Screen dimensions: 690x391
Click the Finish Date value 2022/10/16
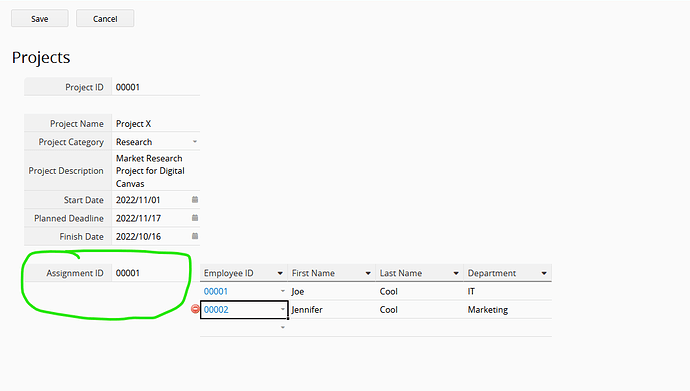(138, 236)
